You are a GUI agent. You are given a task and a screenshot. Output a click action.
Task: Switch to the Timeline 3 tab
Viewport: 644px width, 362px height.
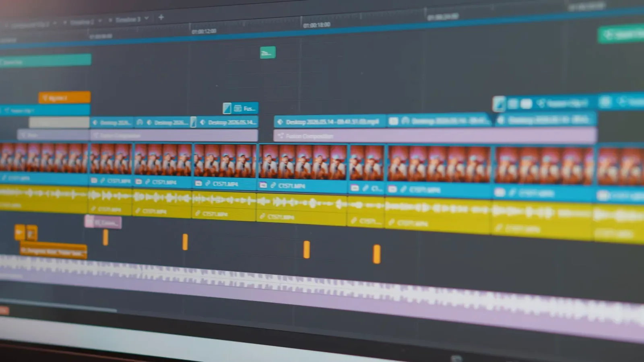click(128, 19)
